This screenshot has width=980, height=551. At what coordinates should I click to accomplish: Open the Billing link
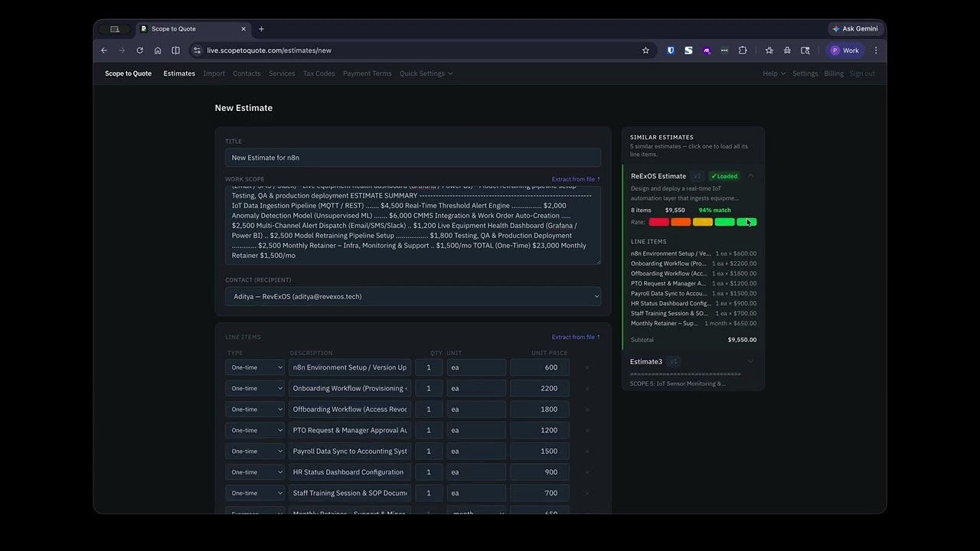834,73
